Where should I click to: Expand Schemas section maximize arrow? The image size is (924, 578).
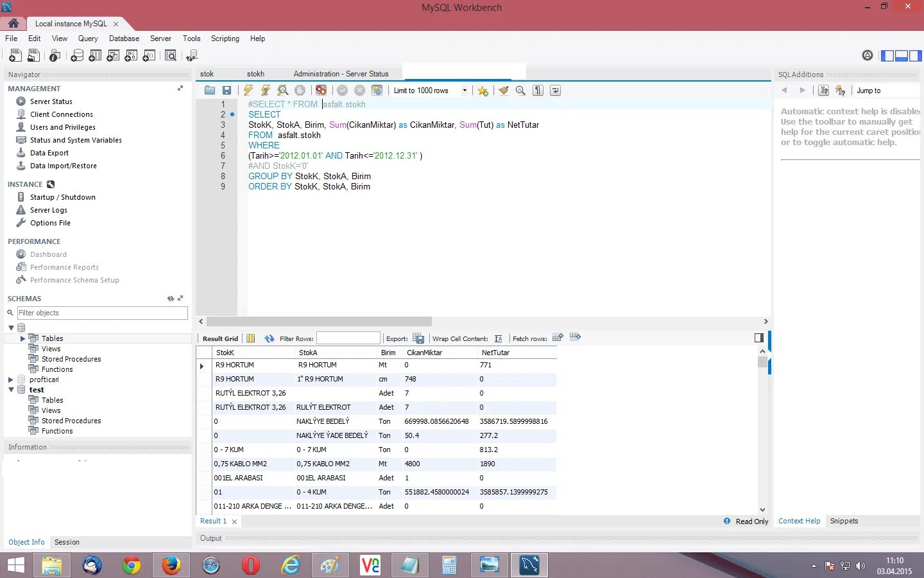coord(180,299)
